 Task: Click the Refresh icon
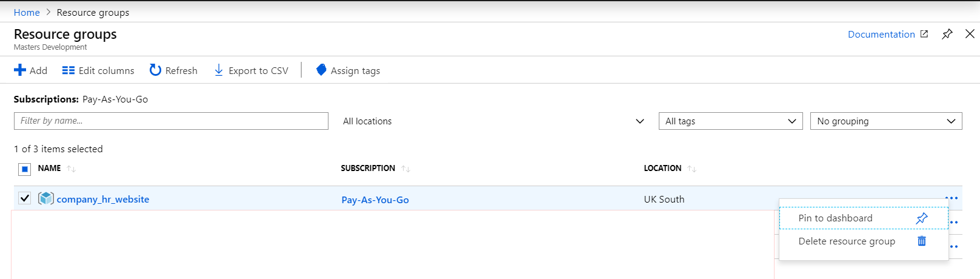coord(155,70)
